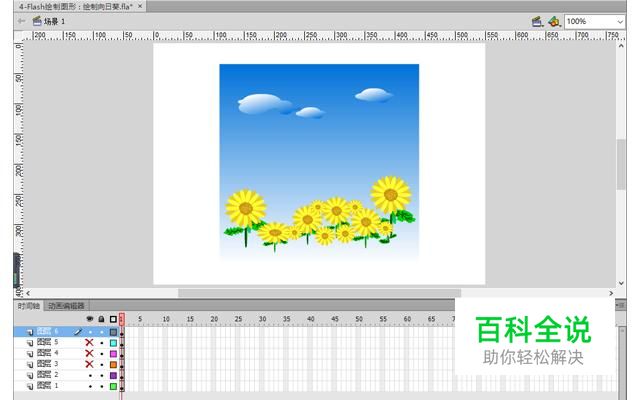Select the keyframe of 图层 4 at frame 1
640x400 pixels.
click(122, 354)
